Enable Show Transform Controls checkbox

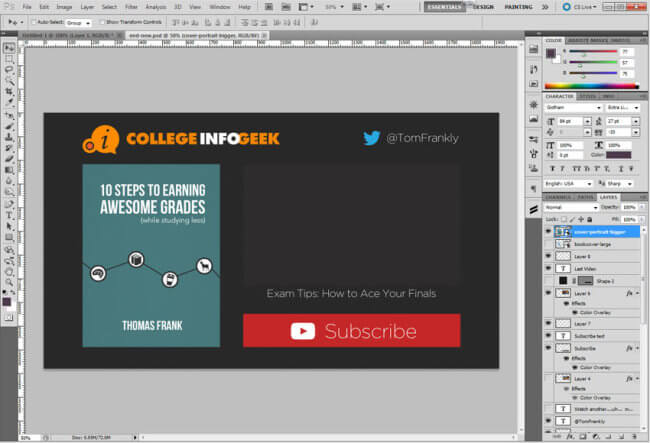point(102,22)
